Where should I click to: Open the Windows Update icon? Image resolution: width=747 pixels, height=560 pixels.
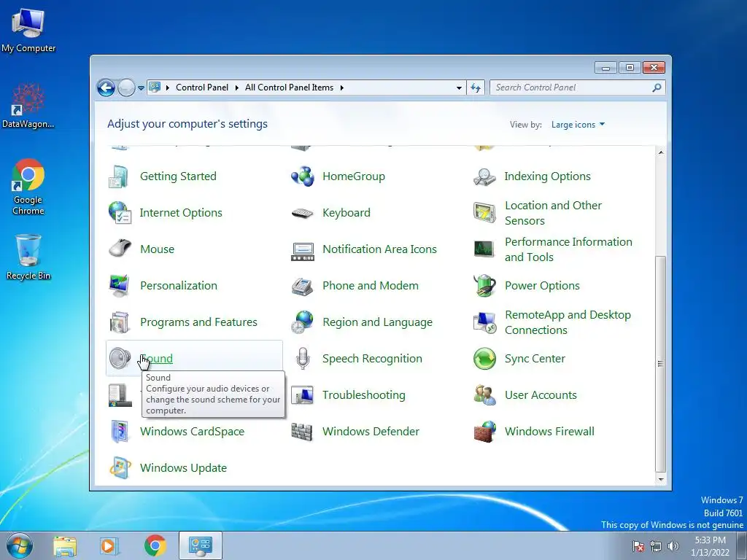click(120, 468)
